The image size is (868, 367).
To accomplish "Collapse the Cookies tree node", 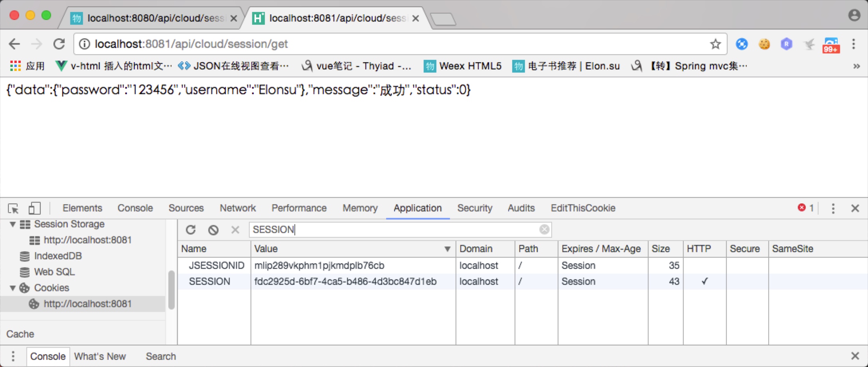I will pyautogui.click(x=13, y=288).
